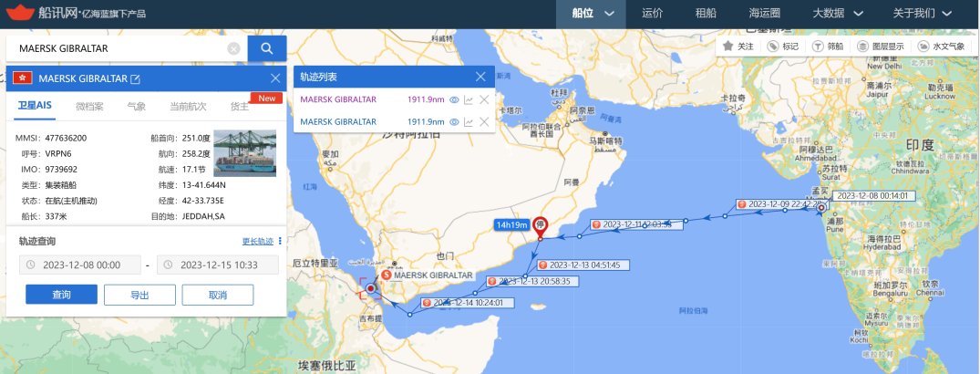Open the 大数据 dropdown menu
This screenshot has height=374, width=980.
tap(838, 13)
